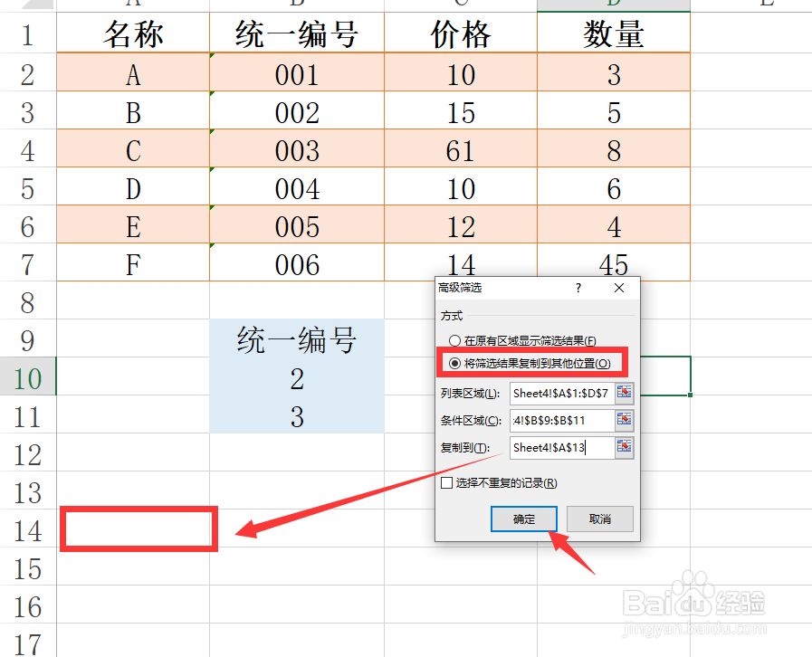Select the price cell 15
Image resolution: width=812 pixels, height=657 pixels.
(461, 110)
